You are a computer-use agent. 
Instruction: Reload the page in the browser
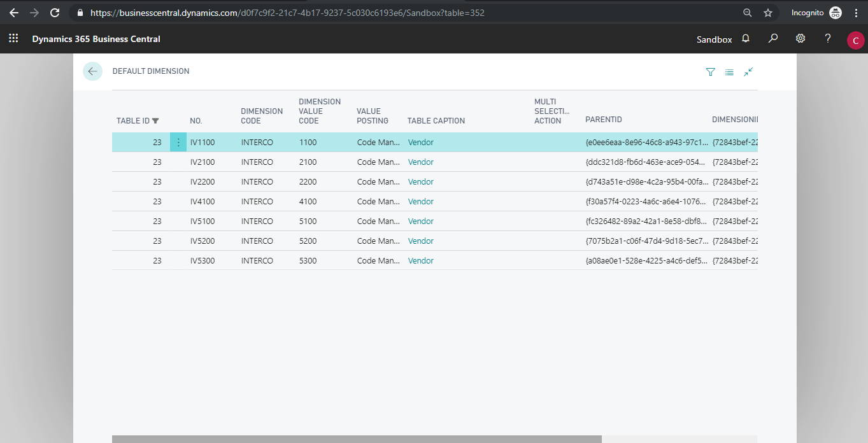(55, 13)
